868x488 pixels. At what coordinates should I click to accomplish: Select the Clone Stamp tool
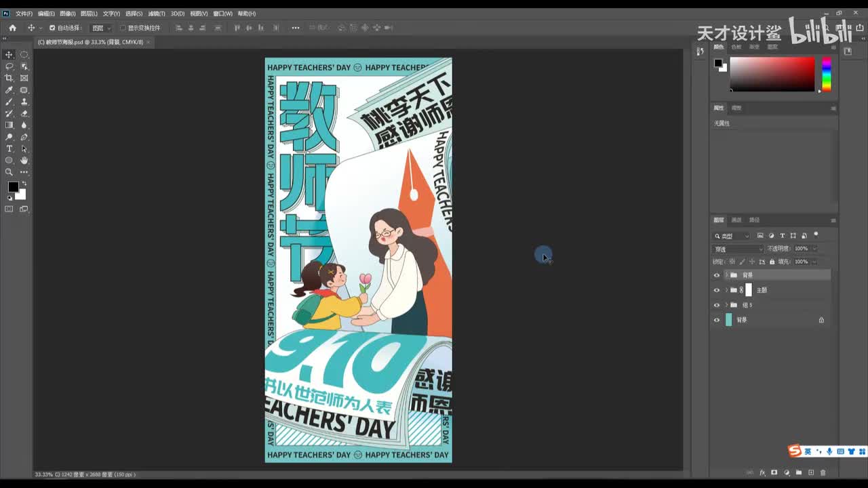(24, 102)
